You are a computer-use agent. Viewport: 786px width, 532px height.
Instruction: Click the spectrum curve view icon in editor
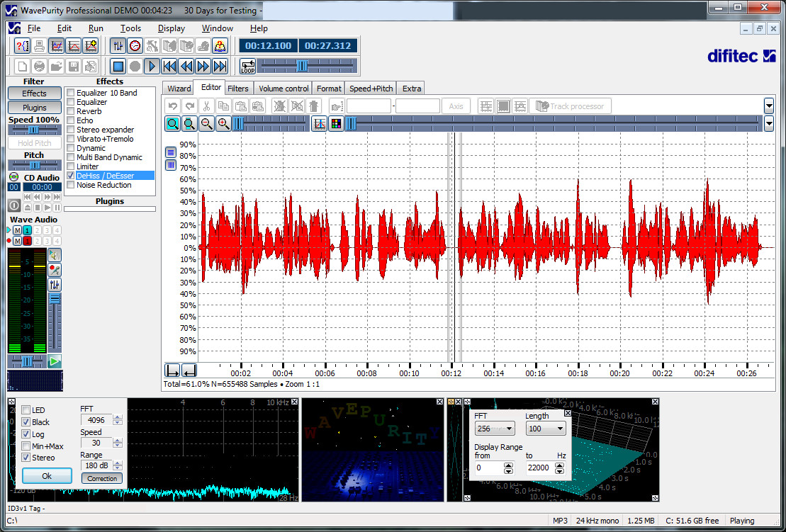click(x=320, y=124)
